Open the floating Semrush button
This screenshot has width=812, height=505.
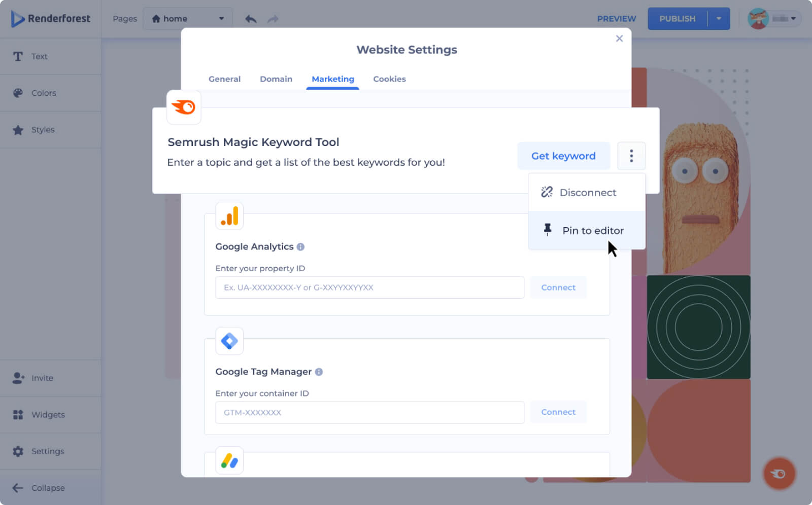click(779, 474)
